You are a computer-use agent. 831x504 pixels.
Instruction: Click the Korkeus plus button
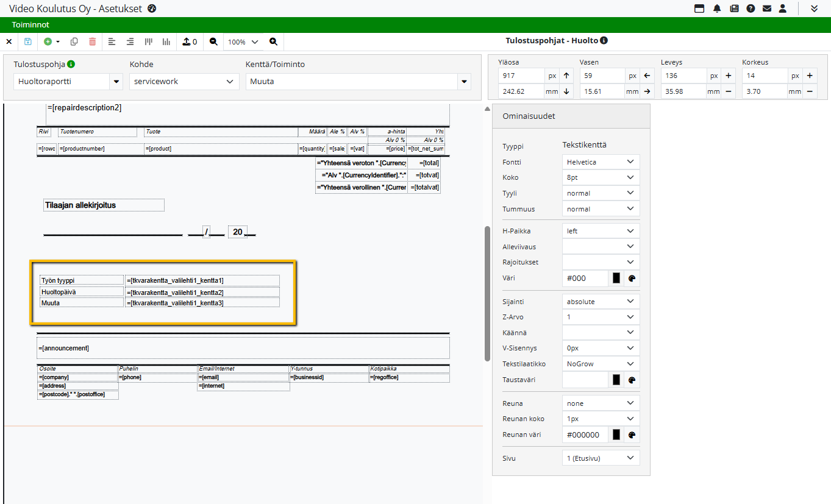point(810,76)
